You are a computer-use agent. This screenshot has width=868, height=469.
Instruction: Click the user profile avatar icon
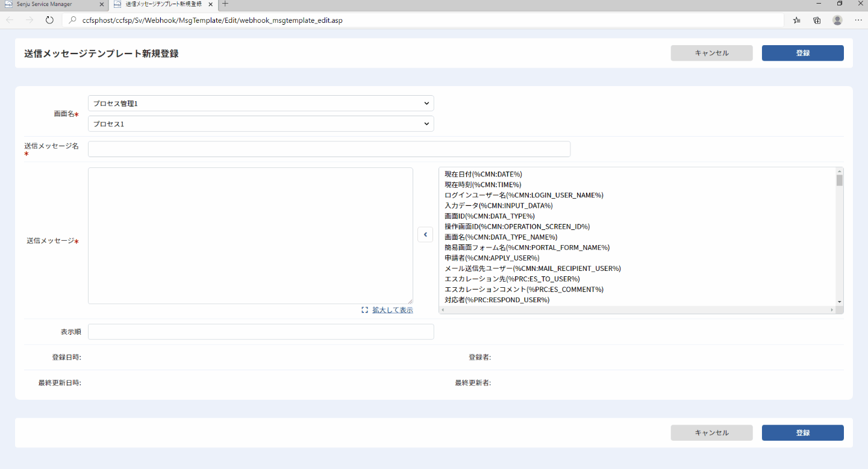pyautogui.click(x=837, y=20)
